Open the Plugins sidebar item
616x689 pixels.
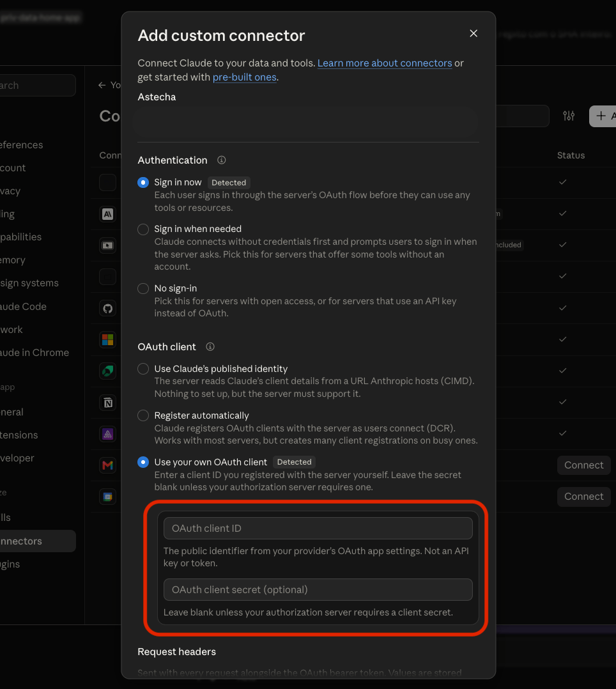click(x=10, y=564)
